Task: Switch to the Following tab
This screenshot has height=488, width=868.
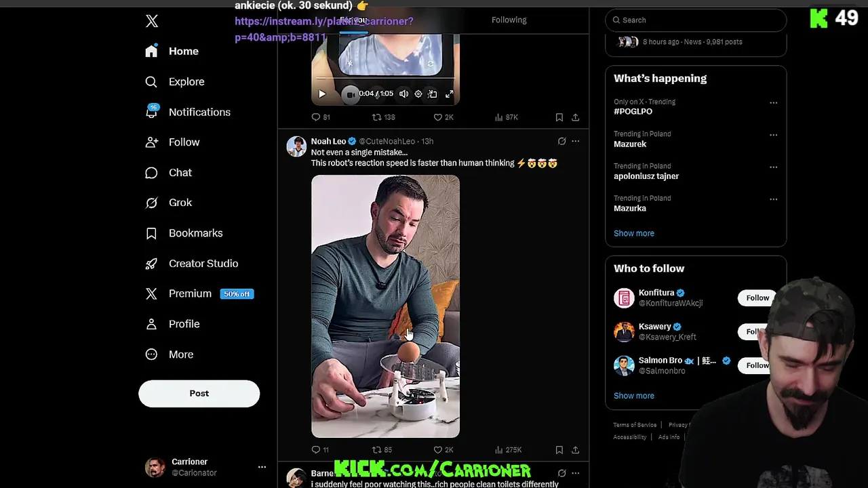Action: (509, 20)
